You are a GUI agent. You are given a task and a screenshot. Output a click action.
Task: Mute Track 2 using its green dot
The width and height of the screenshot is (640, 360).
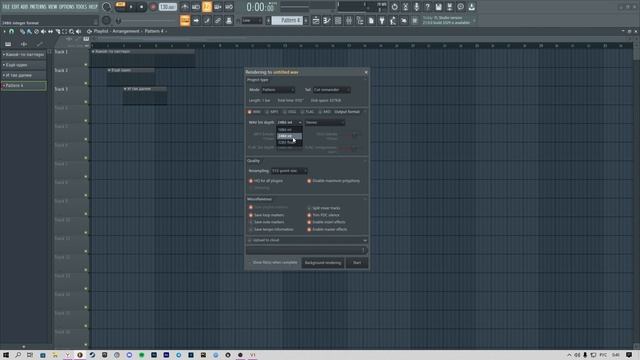86,83
